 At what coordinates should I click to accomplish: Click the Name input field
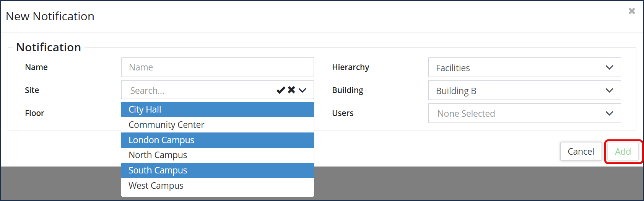pos(218,67)
